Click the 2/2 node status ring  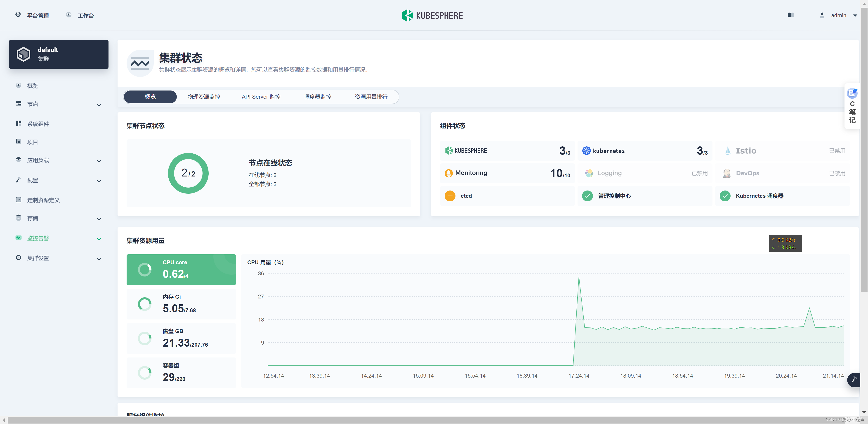click(x=188, y=173)
